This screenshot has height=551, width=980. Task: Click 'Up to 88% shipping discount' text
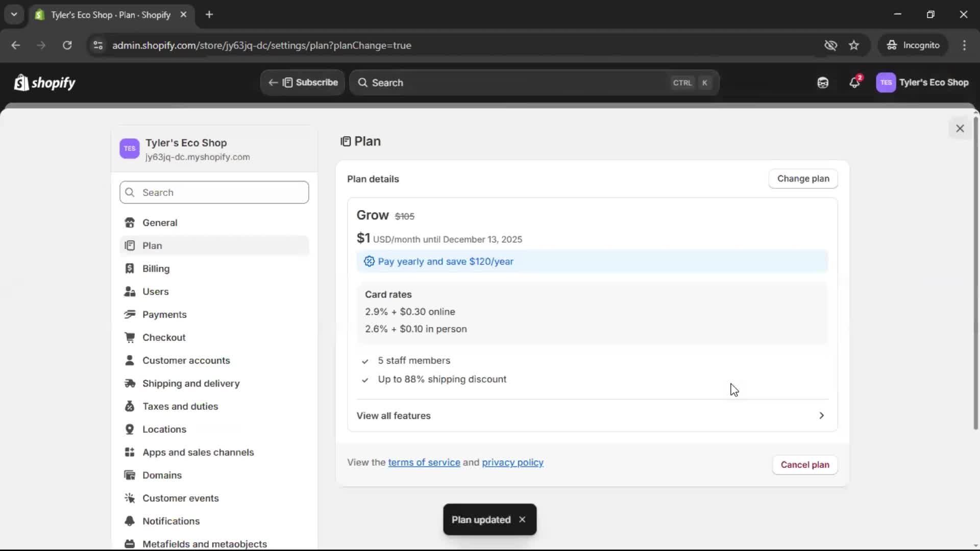[442, 380]
